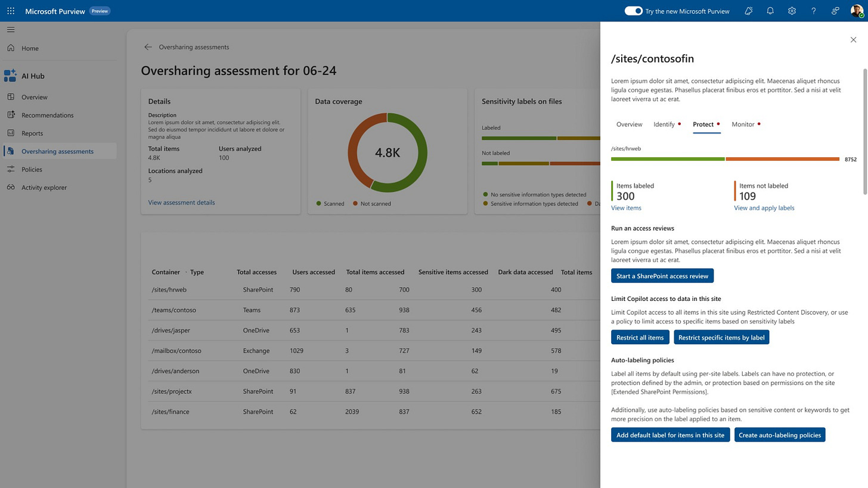
Task: Open settings gear in top bar
Action: [792, 11]
